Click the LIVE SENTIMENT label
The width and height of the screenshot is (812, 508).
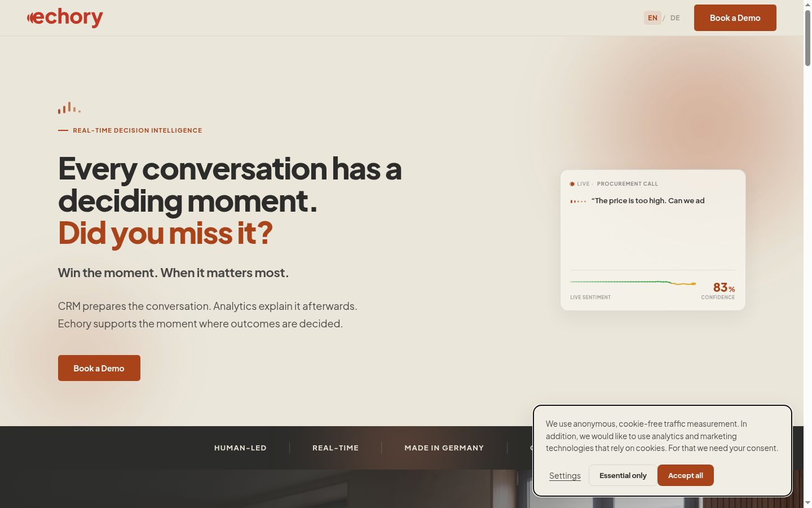(590, 297)
